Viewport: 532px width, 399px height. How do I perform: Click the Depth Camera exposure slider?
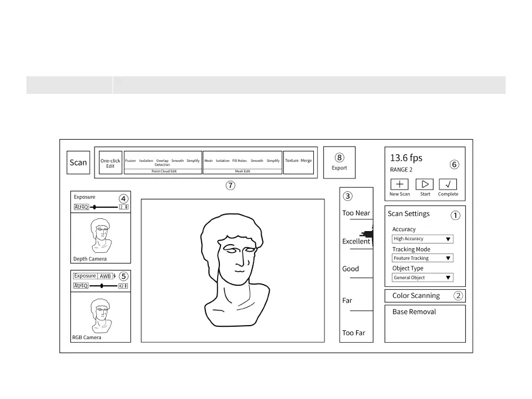(104, 207)
